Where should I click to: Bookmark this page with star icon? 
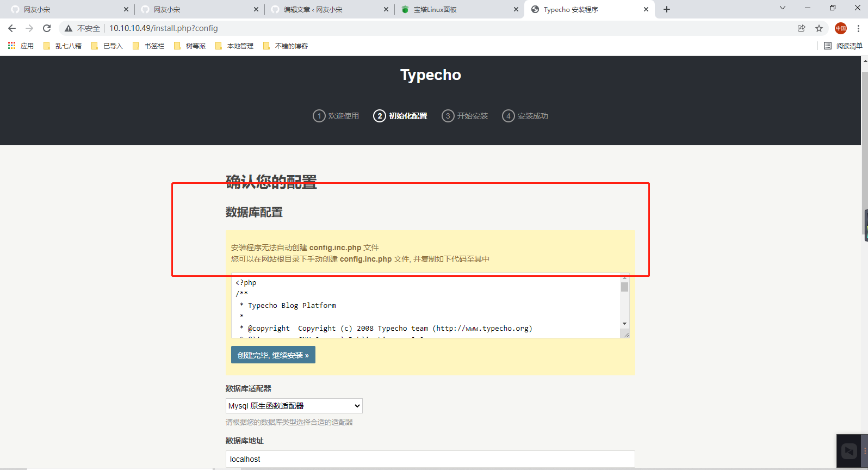pos(819,28)
